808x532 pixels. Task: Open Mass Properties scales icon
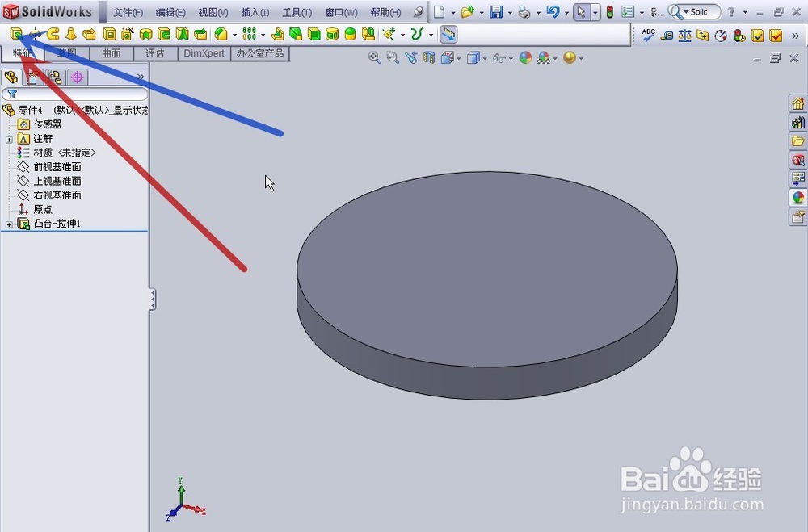[684, 35]
